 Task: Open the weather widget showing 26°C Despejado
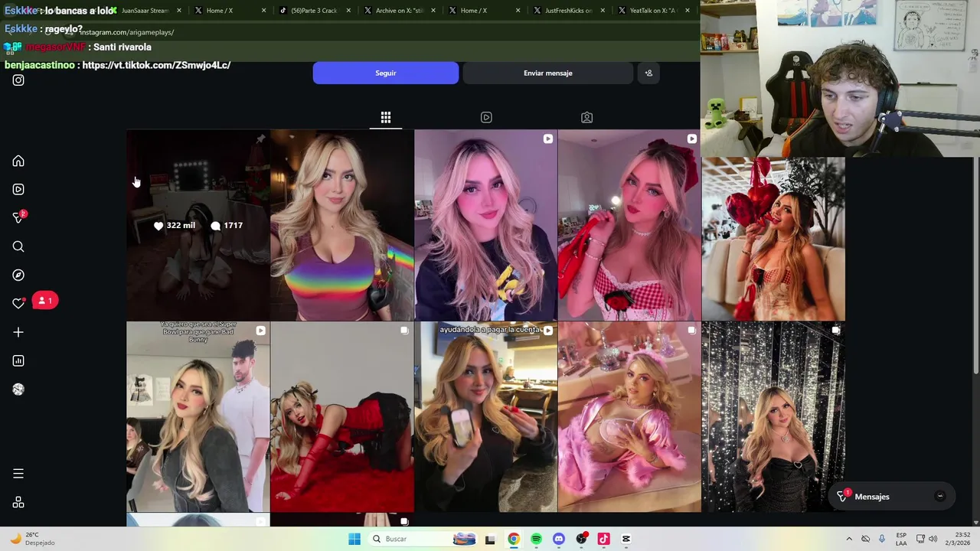pyautogui.click(x=33, y=539)
